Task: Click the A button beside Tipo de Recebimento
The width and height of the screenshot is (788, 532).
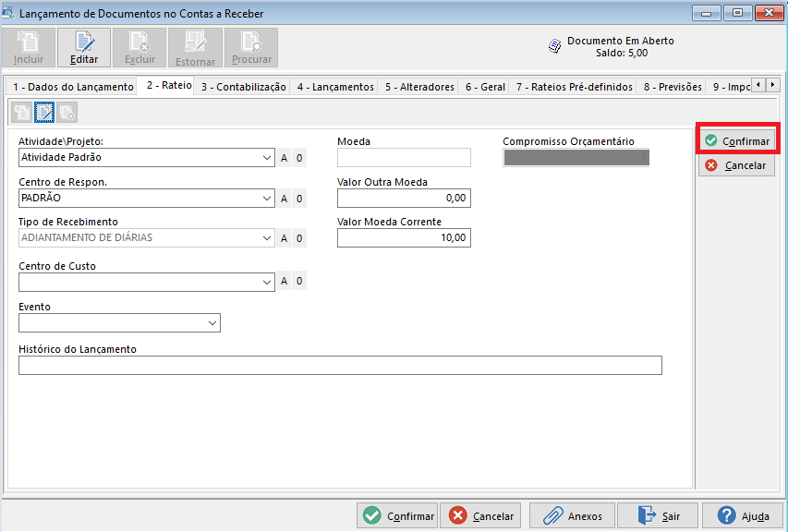Action: [284, 238]
